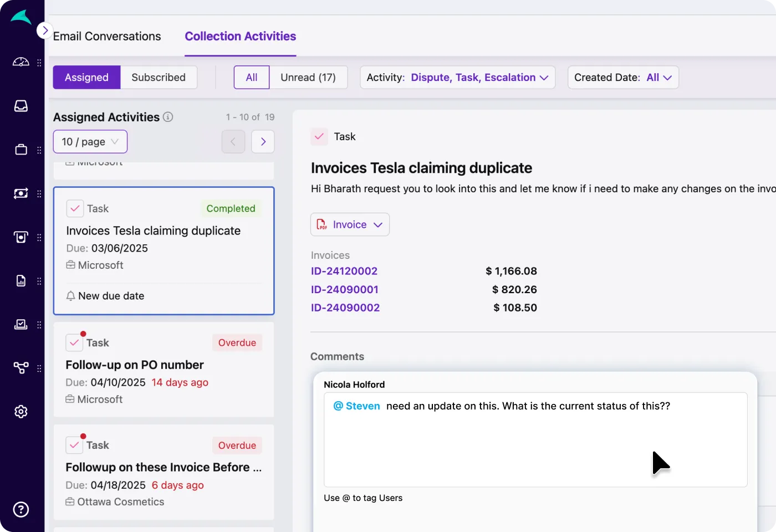Click the teal bird app logo
Image resolution: width=776 pixels, height=532 pixels.
[21, 17]
